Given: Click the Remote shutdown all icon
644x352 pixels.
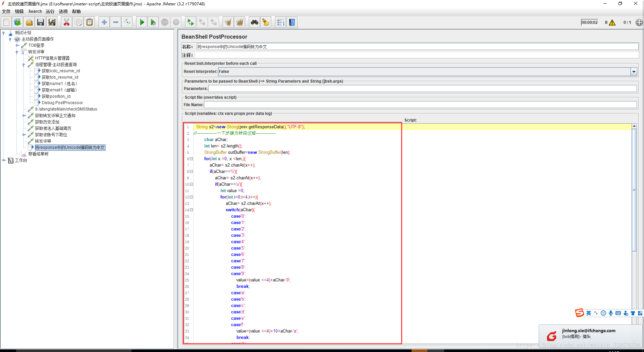Looking at the screenshot, I should click(214, 23).
